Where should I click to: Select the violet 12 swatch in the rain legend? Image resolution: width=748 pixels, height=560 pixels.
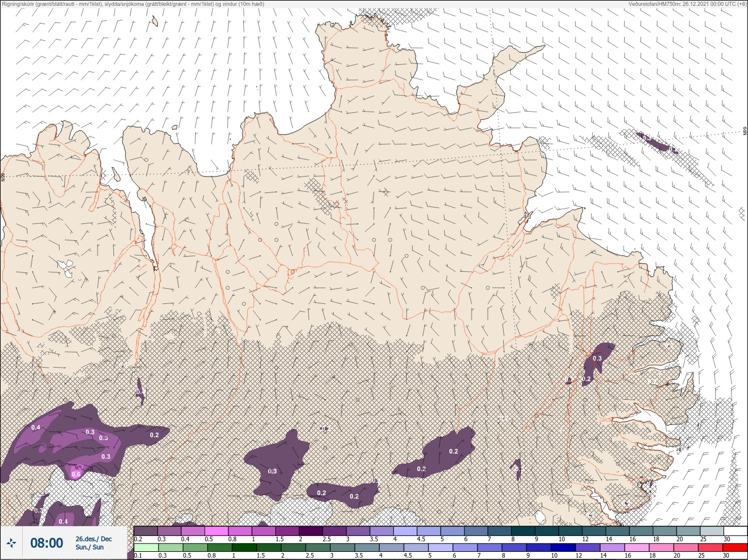coord(587,548)
